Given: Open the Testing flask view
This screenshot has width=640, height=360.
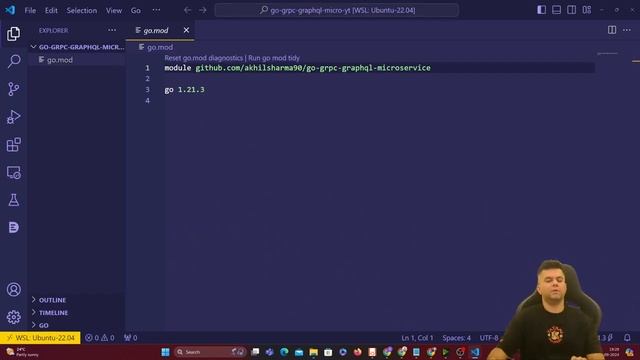Looking at the screenshot, I should 13,200.
